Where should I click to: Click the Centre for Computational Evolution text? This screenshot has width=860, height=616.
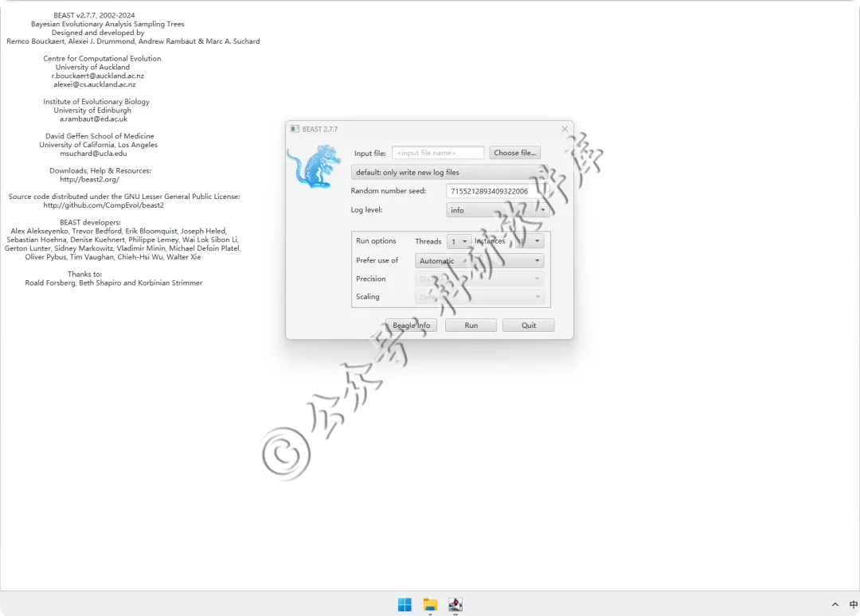pos(102,58)
